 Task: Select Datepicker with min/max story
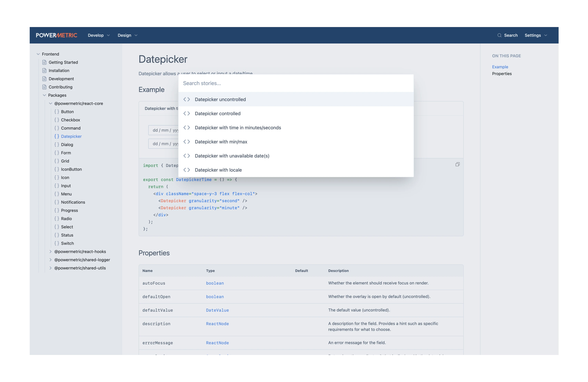click(x=221, y=142)
